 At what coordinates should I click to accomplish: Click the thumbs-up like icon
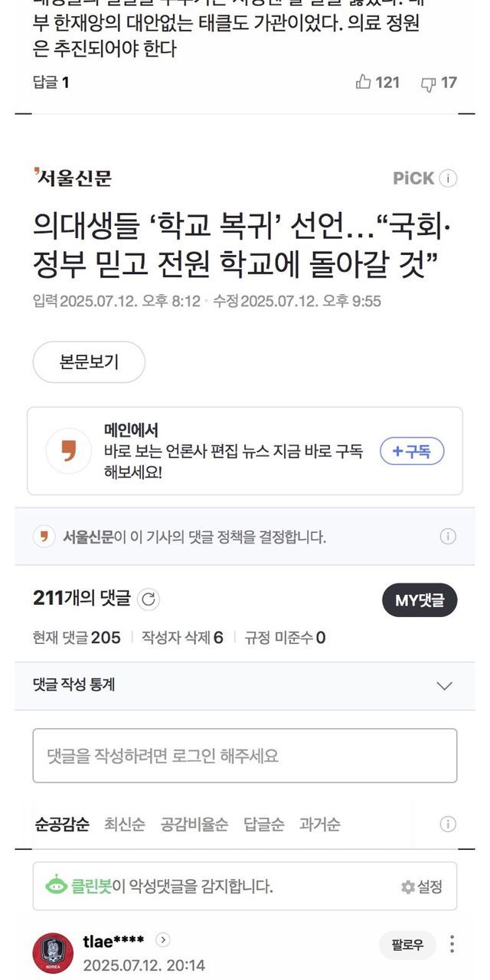364,82
